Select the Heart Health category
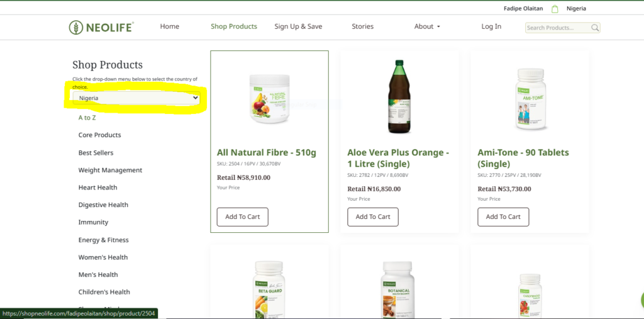Image resolution: width=644 pixels, height=319 pixels. point(97,187)
